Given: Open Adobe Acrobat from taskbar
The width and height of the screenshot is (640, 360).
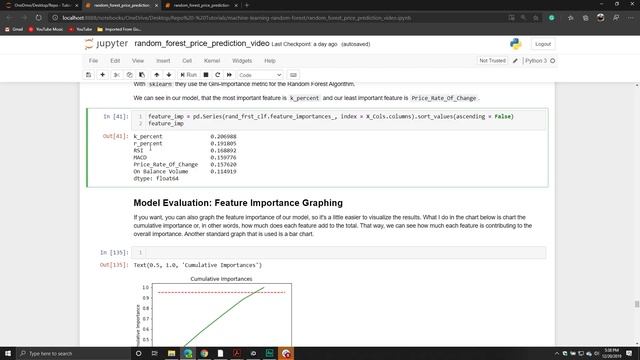Looking at the screenshot, I should pos(237,353).
